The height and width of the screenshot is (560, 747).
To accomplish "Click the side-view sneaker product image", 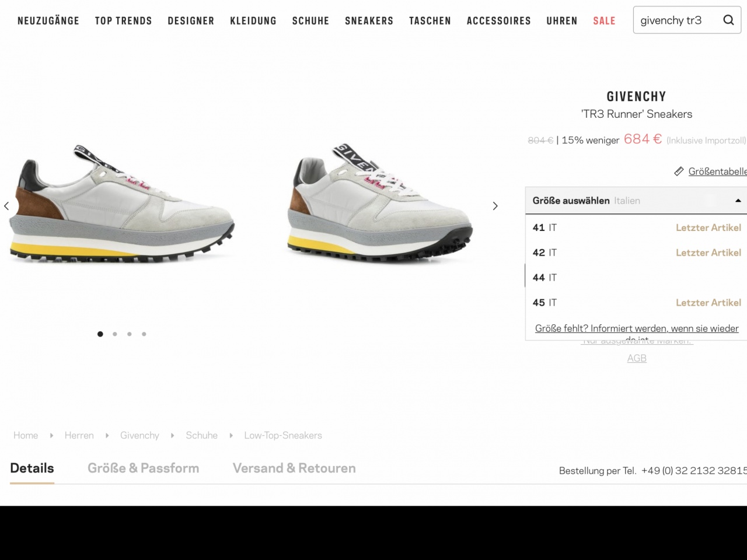I will [x=122, y=202].
